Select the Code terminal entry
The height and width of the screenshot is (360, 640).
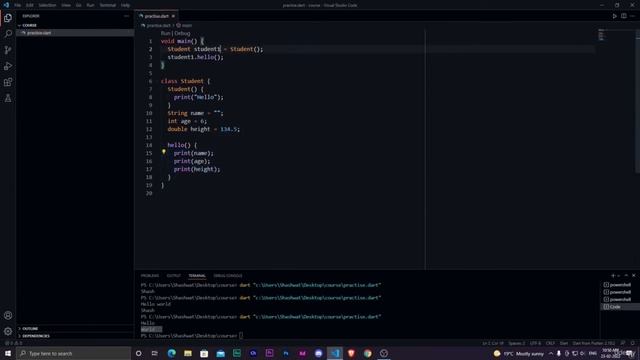[620, 307]
